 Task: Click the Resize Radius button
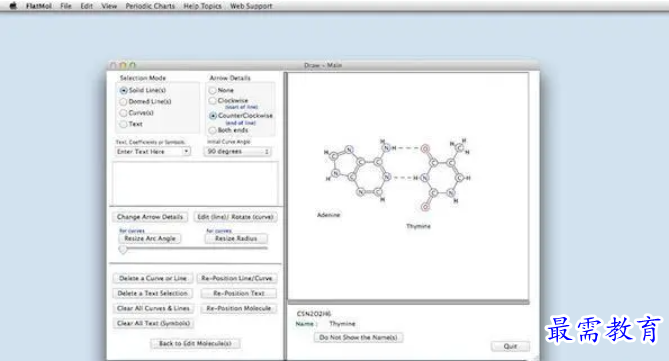[236, 239]
